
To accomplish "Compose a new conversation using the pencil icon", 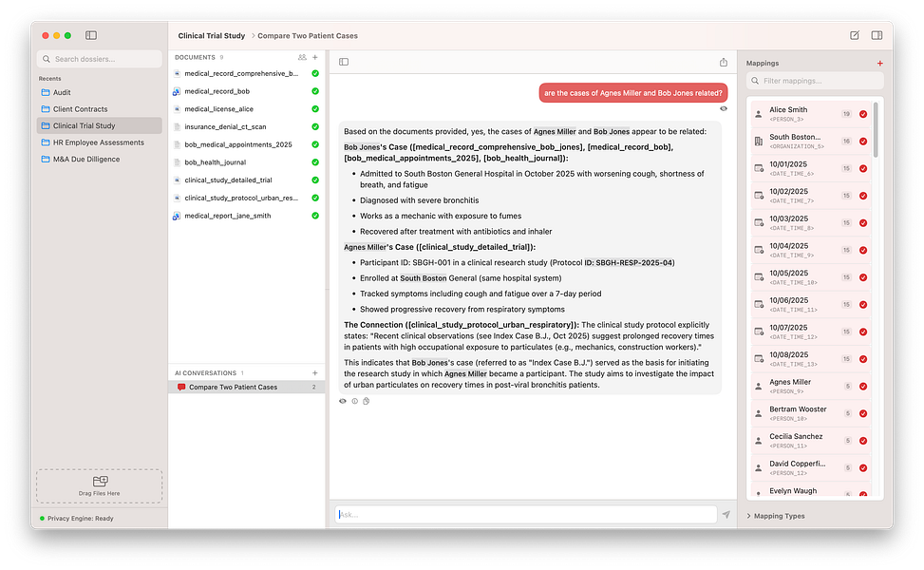I will point(856,35).
